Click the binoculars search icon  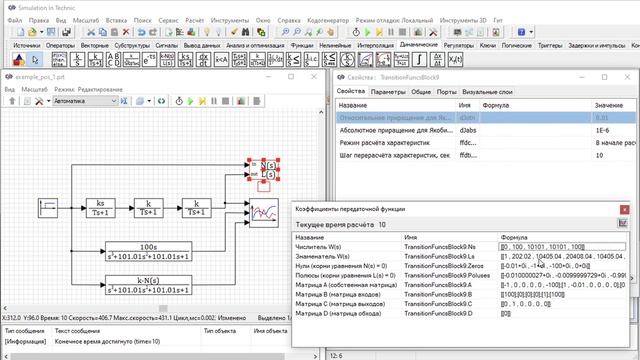pyautogui.click(x=245, y=32)
